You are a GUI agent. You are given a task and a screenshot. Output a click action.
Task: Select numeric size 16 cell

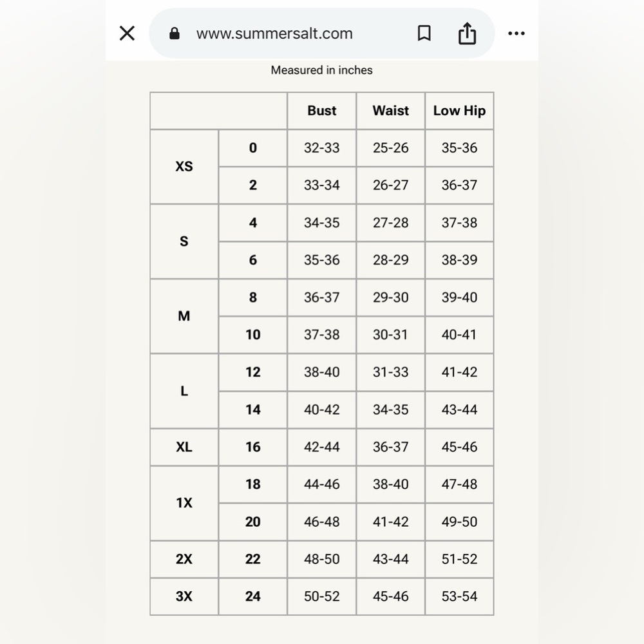253,447
